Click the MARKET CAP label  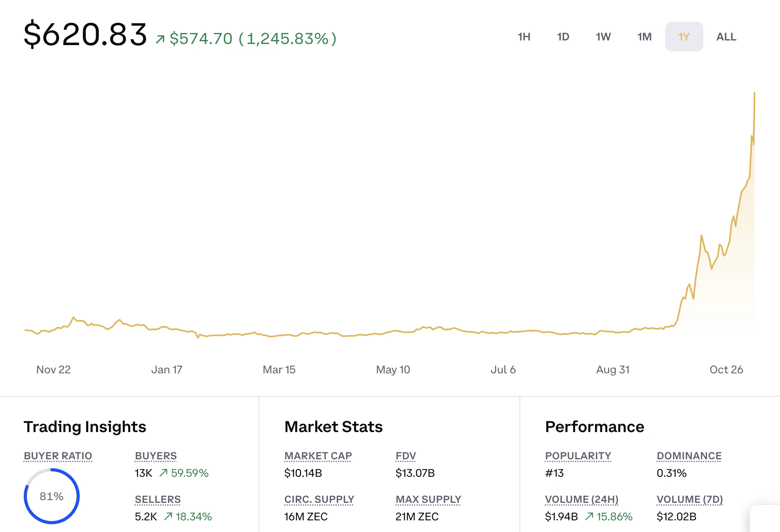tap(318, 455)
